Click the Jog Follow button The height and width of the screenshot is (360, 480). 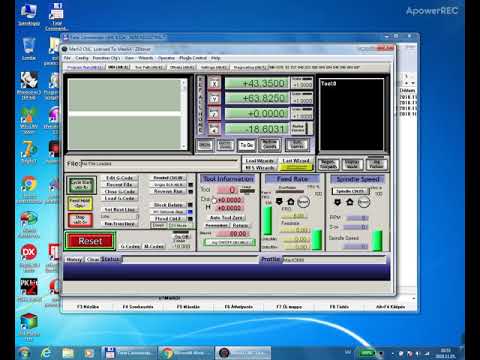click(376, 164)
